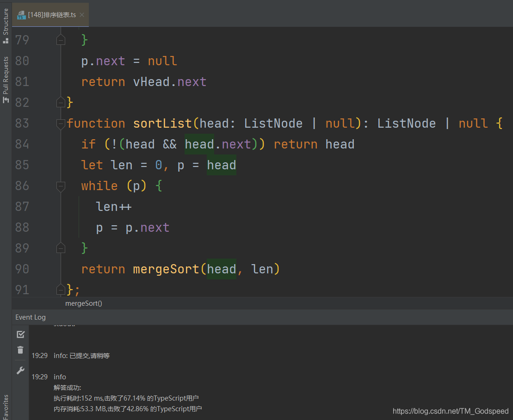Click 'p = p.next' on line 88
513x420 pixels.
(132, 228)
